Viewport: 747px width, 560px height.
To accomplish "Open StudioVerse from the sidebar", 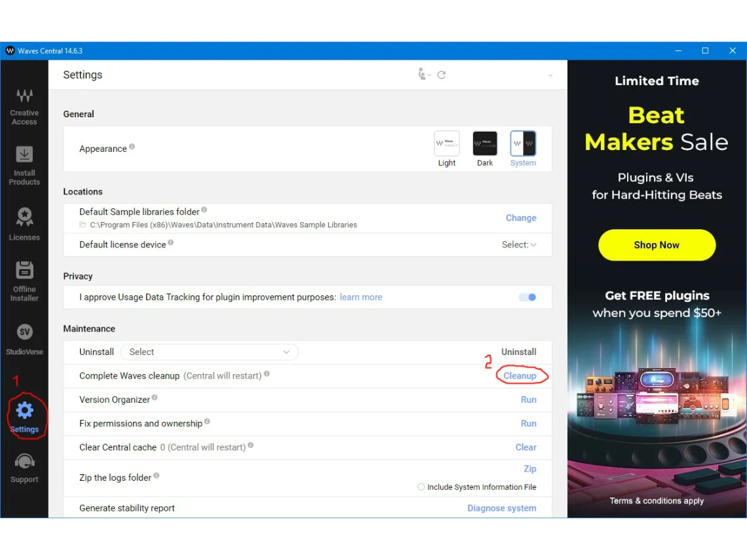I will [24, 339].
